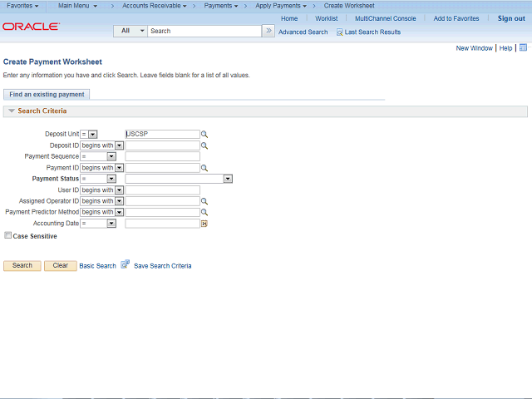Open the Payment Predictor Method lookup magnifier

click(x=204, y=213)
